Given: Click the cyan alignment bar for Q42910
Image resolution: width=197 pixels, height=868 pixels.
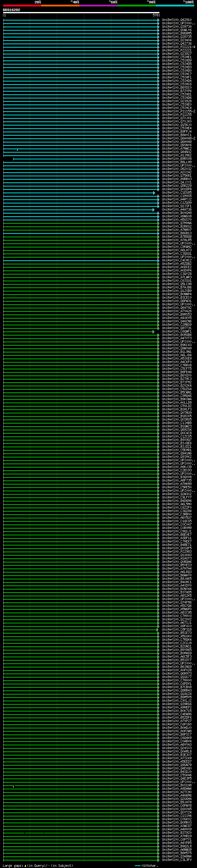Looking at the screenshot, I should click(x=81, y=20).
